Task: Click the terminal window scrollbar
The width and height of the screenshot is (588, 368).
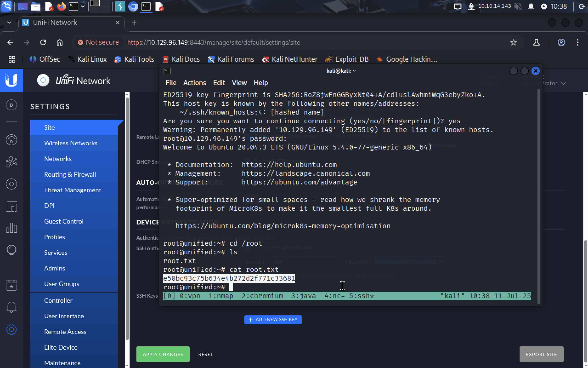Action: (x=539, y=197)
